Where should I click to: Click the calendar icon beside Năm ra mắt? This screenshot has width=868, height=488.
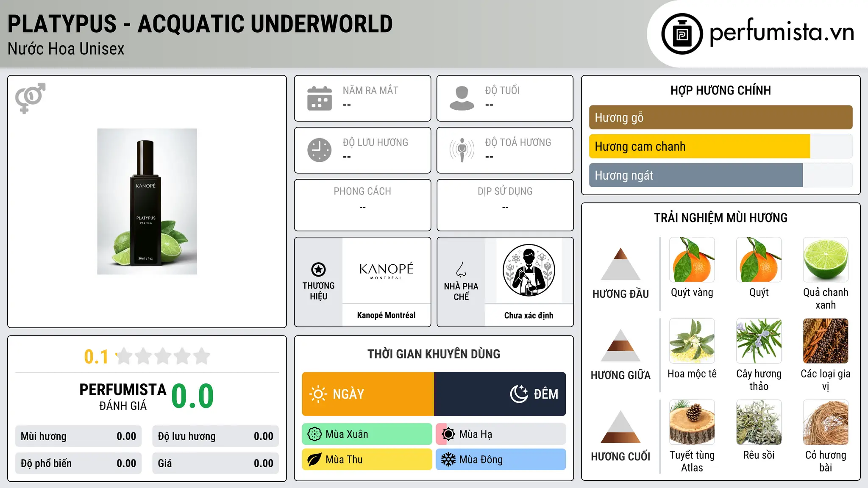click(320, 98)
